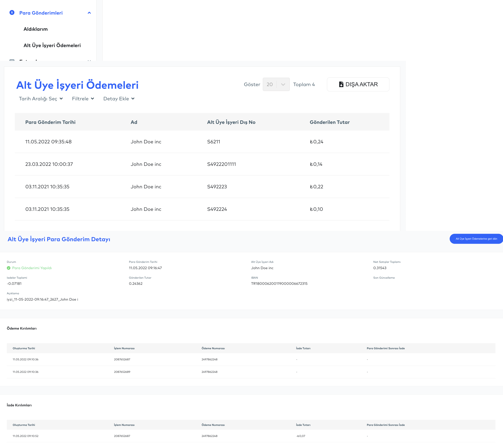Select transaction number 2087652689 in Ödeme Kırılımları
The width and height of the screenshot is (503, 448).
tap(122, 372)
